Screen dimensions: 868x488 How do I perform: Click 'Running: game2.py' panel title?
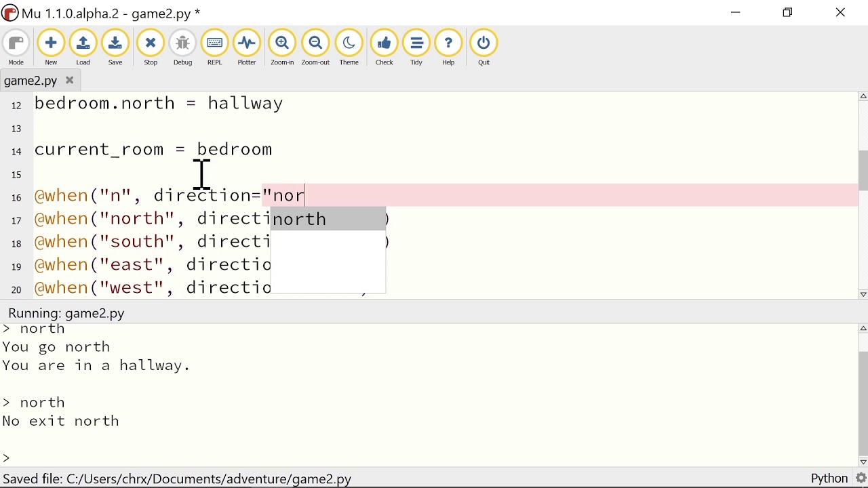click(66, 314)
